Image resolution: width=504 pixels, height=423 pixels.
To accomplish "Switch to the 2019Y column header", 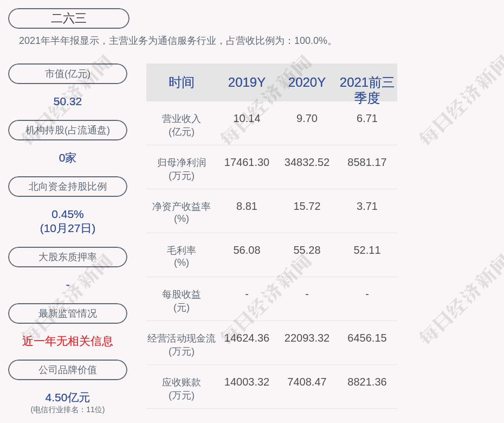I will pyautogui.click(x=247, y=82).
